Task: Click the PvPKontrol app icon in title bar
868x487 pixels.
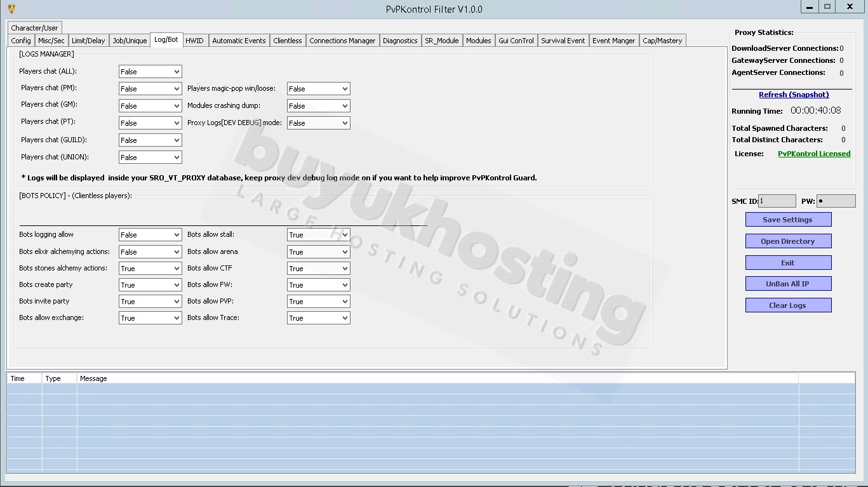Action: 11,9
